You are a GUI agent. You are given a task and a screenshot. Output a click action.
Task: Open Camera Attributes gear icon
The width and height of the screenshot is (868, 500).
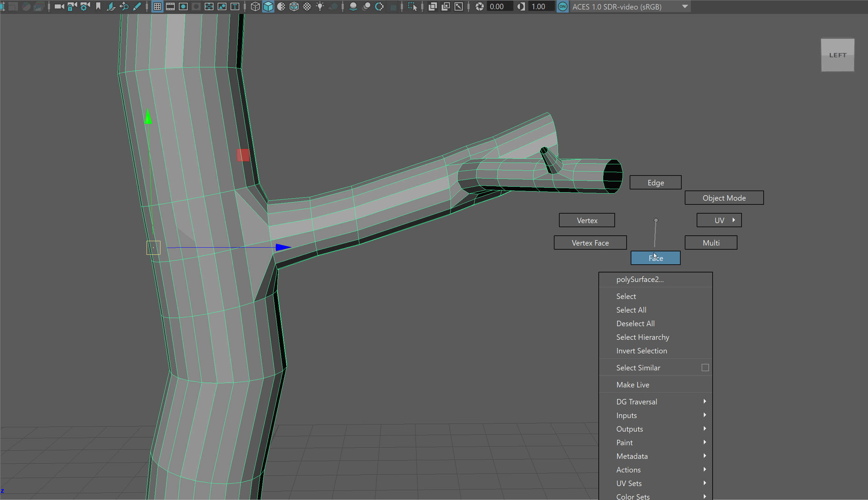84,6
